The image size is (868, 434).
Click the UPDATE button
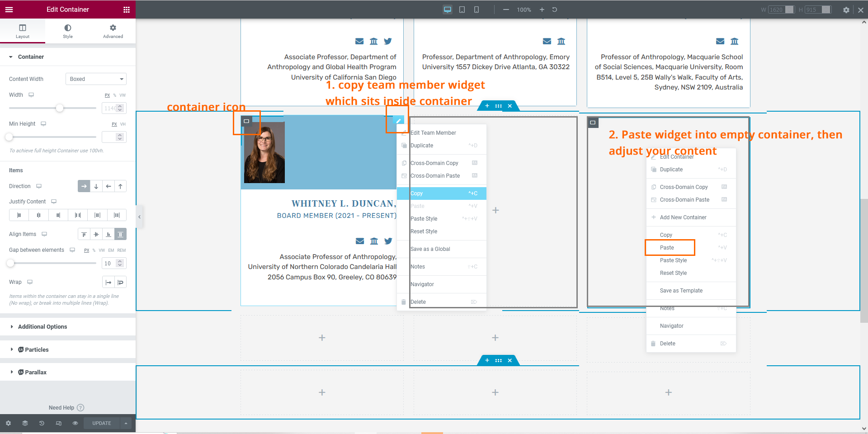click(x=102, y=423)
